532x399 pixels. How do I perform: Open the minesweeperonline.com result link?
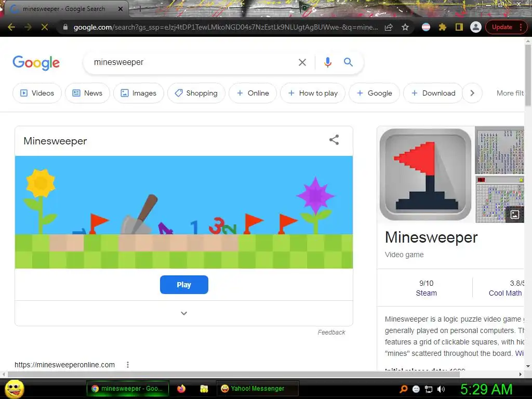tap(64, 365)
